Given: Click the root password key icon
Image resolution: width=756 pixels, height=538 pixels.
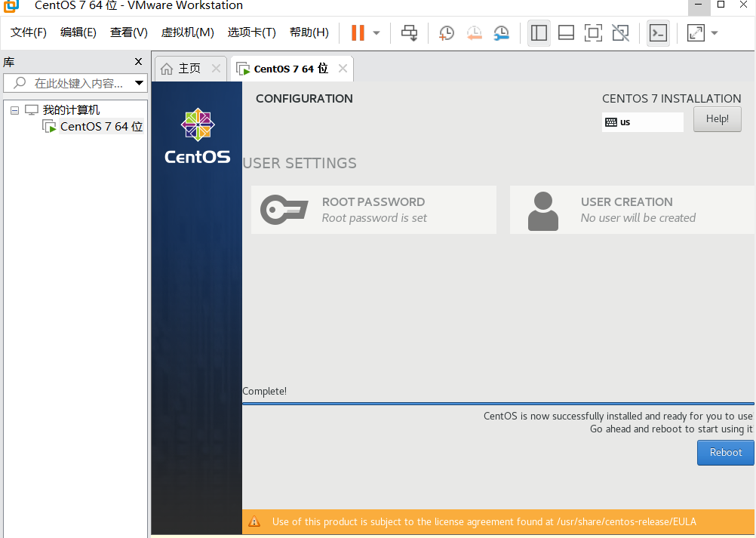Looking at the screenshot, I should pyautogui.click(x=284, y=210).
